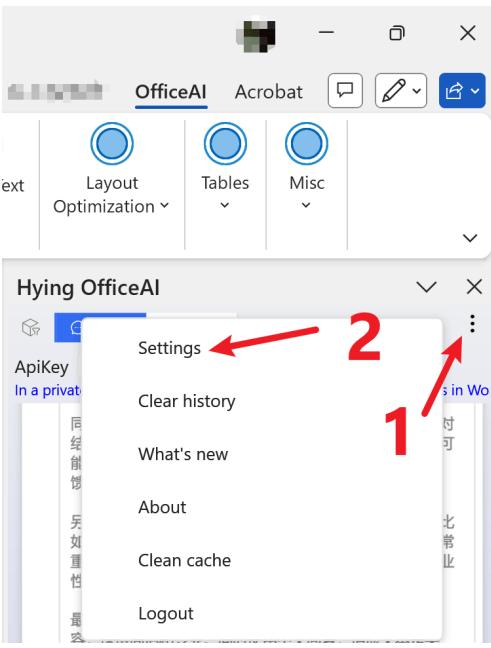Click the Tables ribbon icon
This screenshot has height=648, width=491.
click(225, 144)
